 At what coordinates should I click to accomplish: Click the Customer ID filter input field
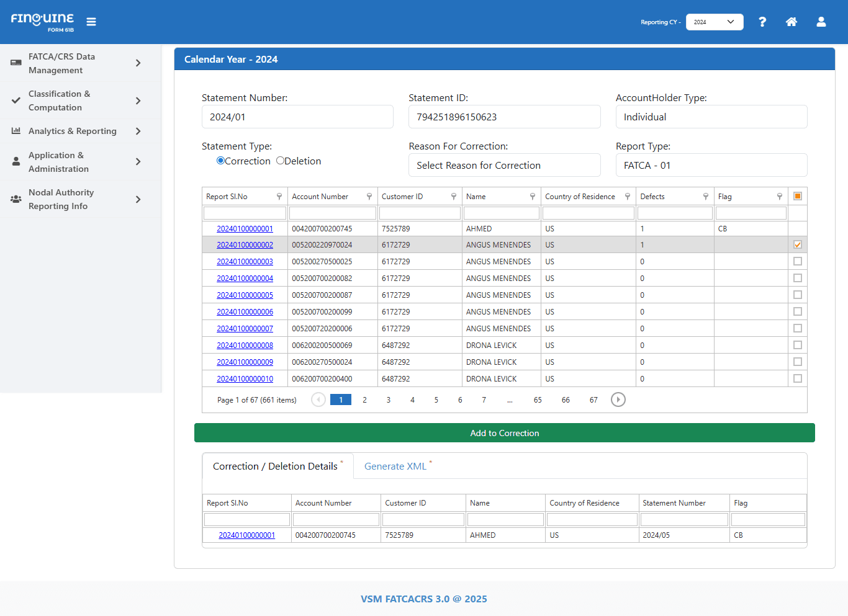coord(420,213)
